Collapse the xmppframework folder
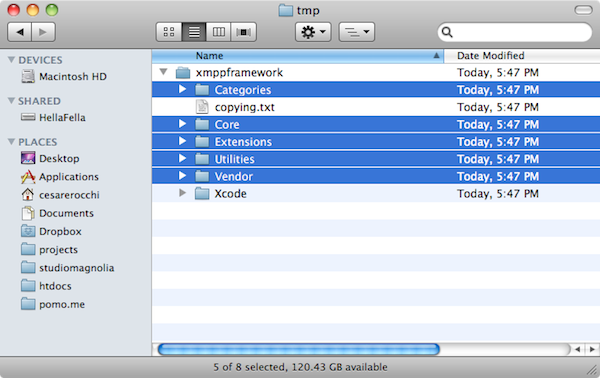The height and width of the screenshot is (378, 600). click(x=164, y=72)
